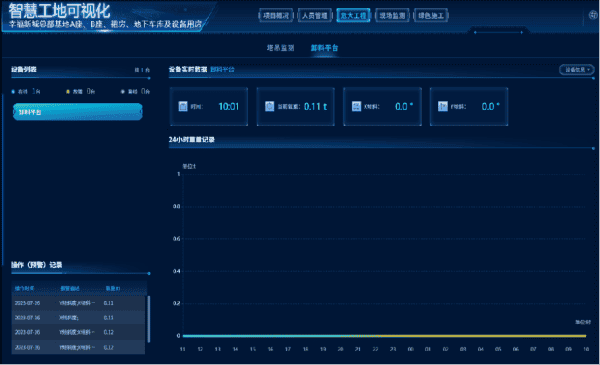Click the yellow alarm status indicator
This screenshot has width=600, height=365.
(68, 92)
